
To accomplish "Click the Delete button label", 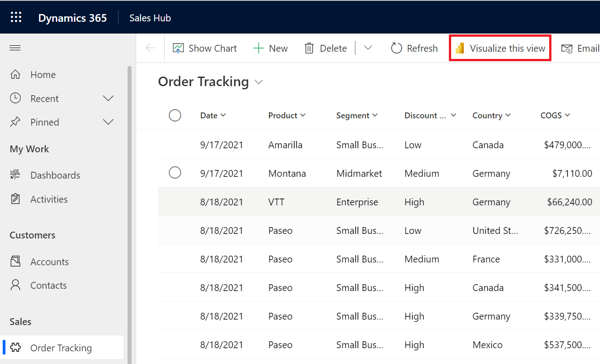I will pyautogui.click(x=333, y=48).
